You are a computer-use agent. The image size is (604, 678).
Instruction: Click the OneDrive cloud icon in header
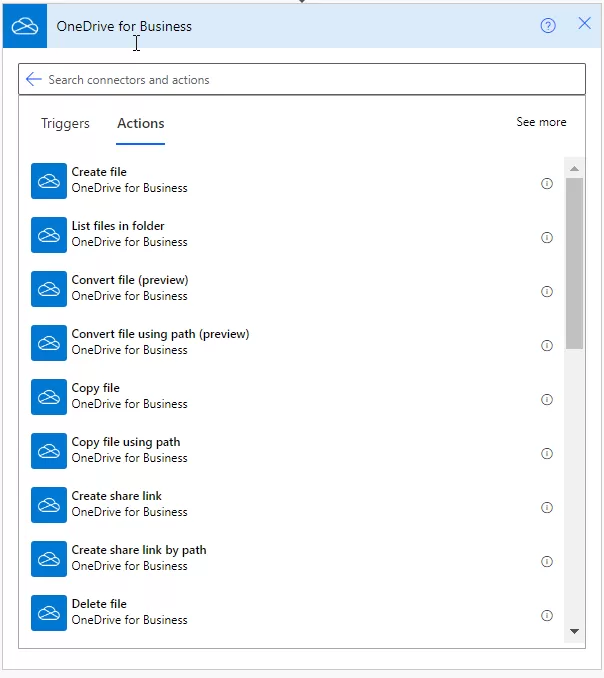pos(24,26)
